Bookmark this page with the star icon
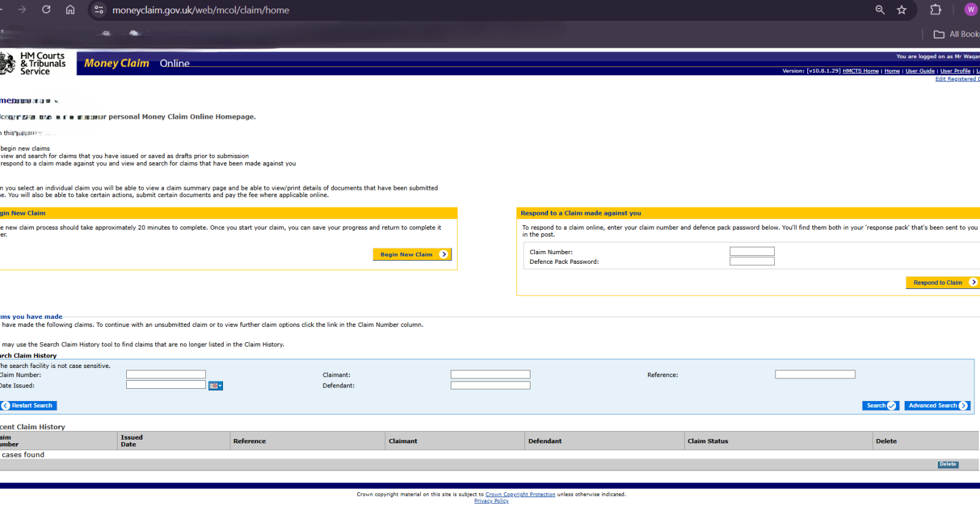 pos(902,10)
